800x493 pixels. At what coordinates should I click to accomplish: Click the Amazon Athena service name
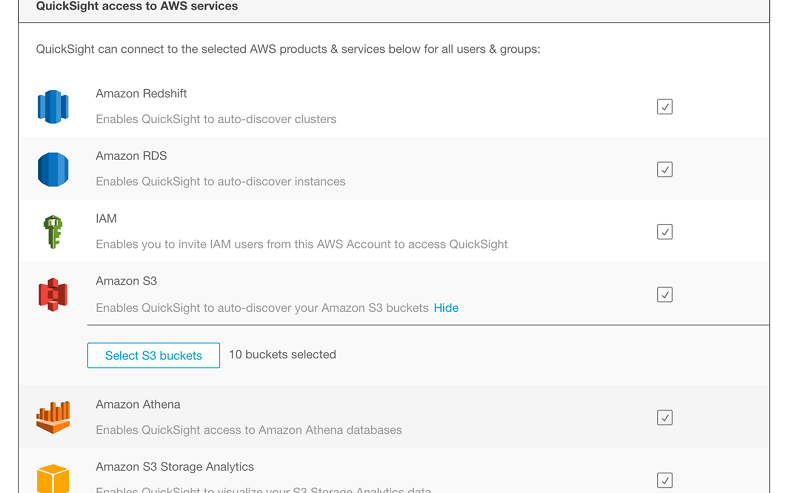click(x=138, y=405)
